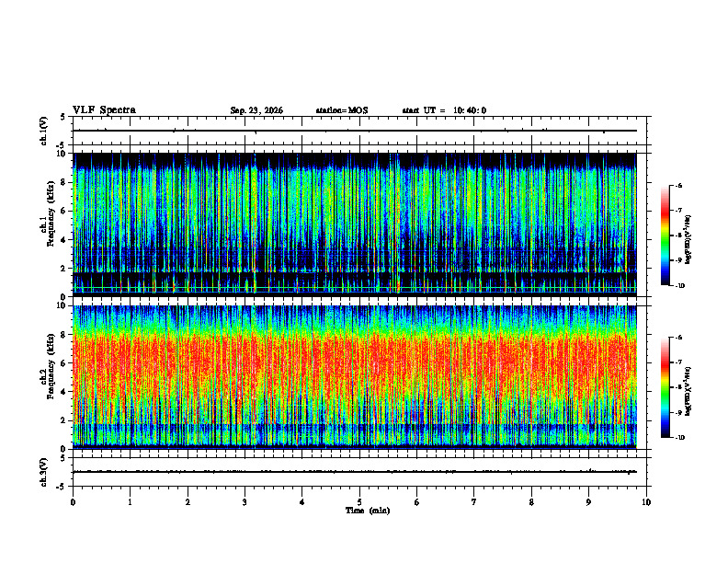Click the ch.2 Frequency (kHz) axis label
Viewport: 728px width, 563px height.
46,376
